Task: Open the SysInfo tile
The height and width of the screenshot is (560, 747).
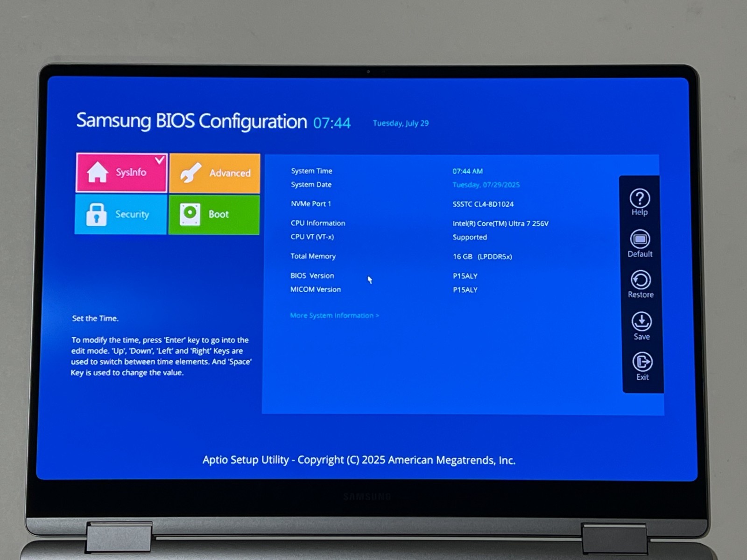Action: 121,172
